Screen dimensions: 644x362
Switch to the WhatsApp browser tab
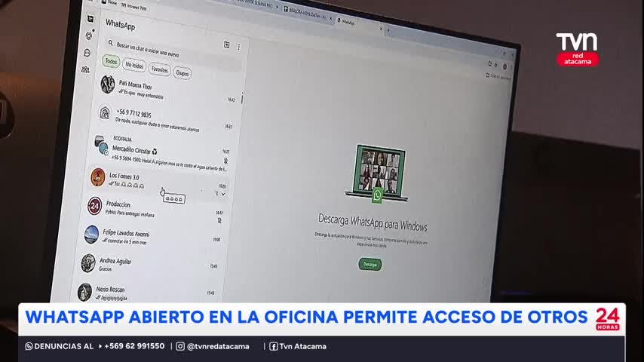(x=358, y=24)
